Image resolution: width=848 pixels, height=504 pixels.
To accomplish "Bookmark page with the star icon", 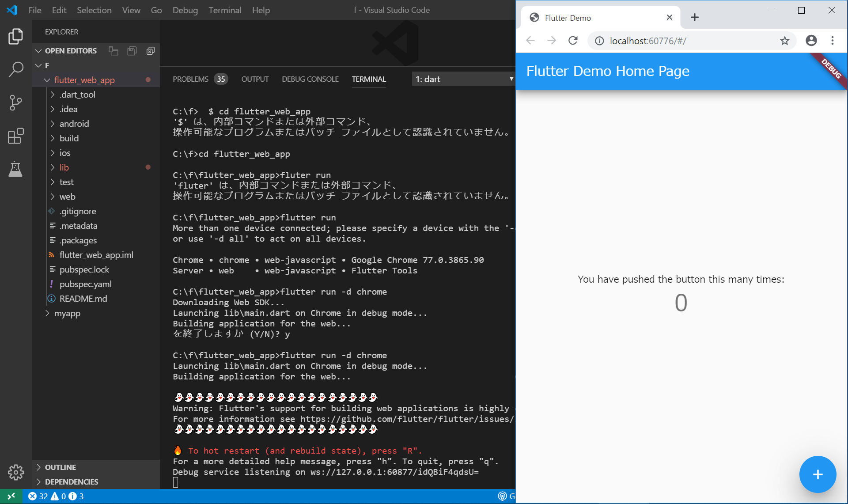I will pos(784,41).
